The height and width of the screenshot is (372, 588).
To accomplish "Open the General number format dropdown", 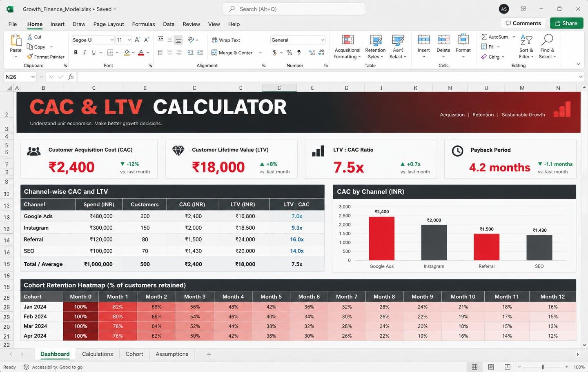I will (x=323, y=40).
